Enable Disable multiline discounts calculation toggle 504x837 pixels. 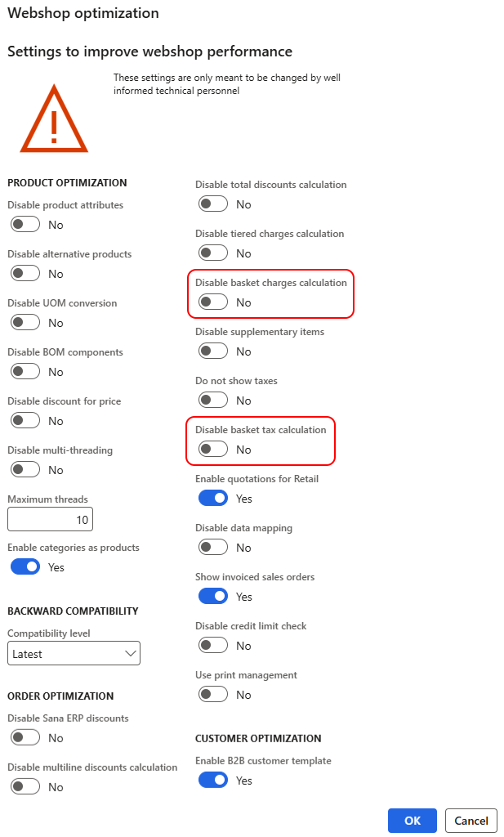click(25, 787)
